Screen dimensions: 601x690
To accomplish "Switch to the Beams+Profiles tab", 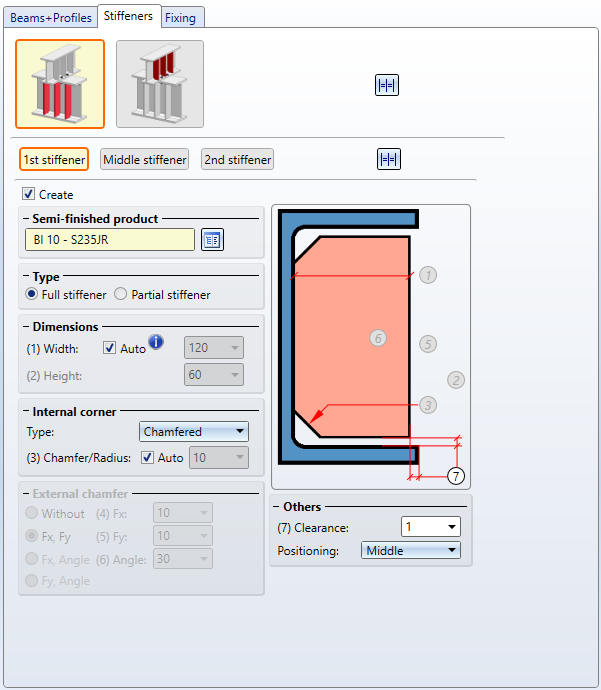I will coord(51,18).
